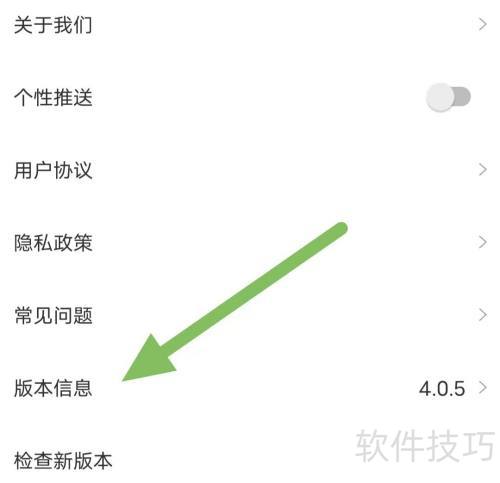Click the green arrow's triangular head
Image resolution: width=500 pixels, height=483 pixels.
point(149,362)
